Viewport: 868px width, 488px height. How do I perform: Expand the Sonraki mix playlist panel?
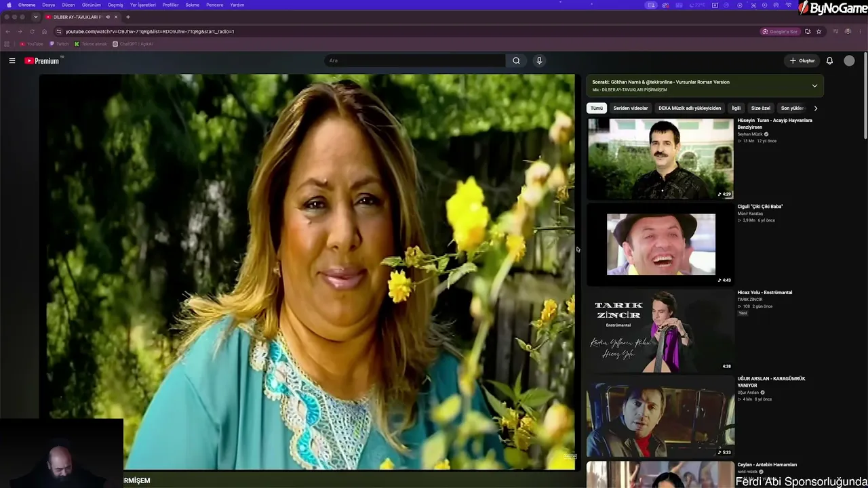point(814,85)
